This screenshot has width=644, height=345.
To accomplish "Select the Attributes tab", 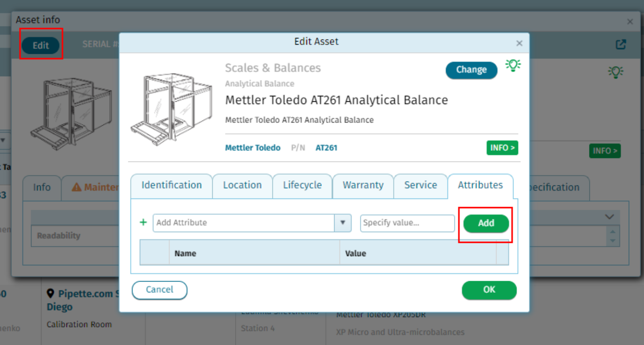I will 480,185.
